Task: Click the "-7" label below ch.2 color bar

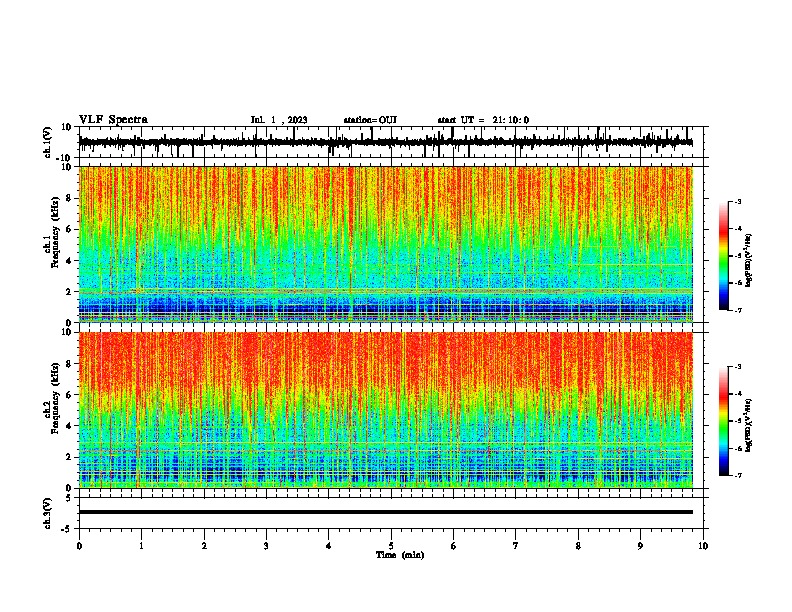Action: click(x=737, y=475)
